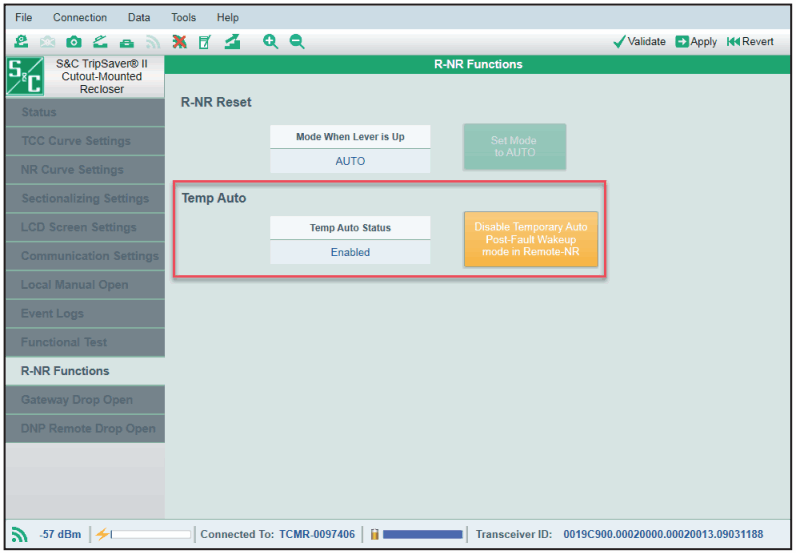Click the lightning bolt power icon in status bar
796x553 pixels.
102,534
